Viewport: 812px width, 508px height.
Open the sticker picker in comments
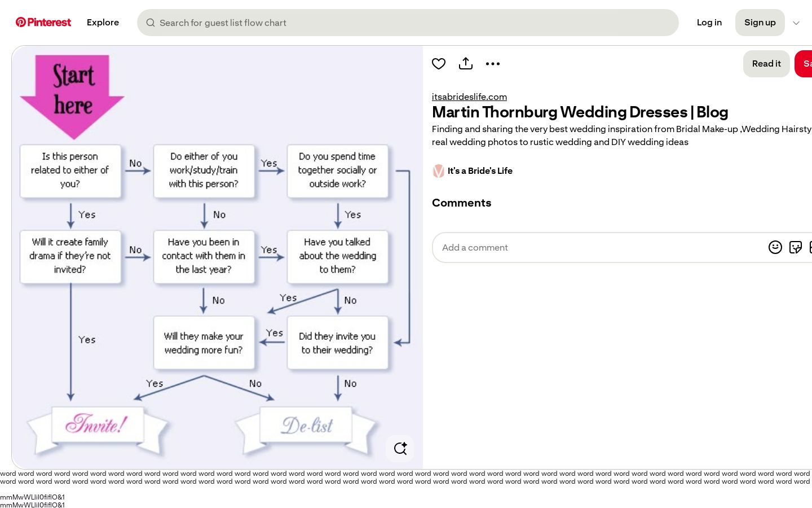point(796,247)
